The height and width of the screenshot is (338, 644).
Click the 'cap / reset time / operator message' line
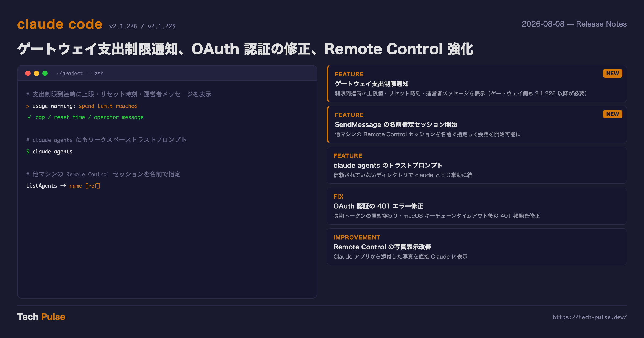[90, 117]
